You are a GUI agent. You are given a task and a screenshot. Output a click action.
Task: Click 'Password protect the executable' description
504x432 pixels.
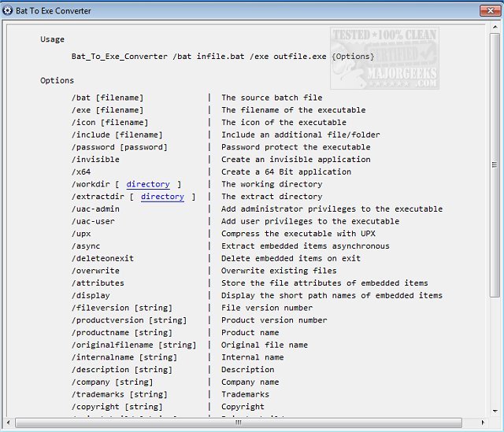tap(296, 147)
